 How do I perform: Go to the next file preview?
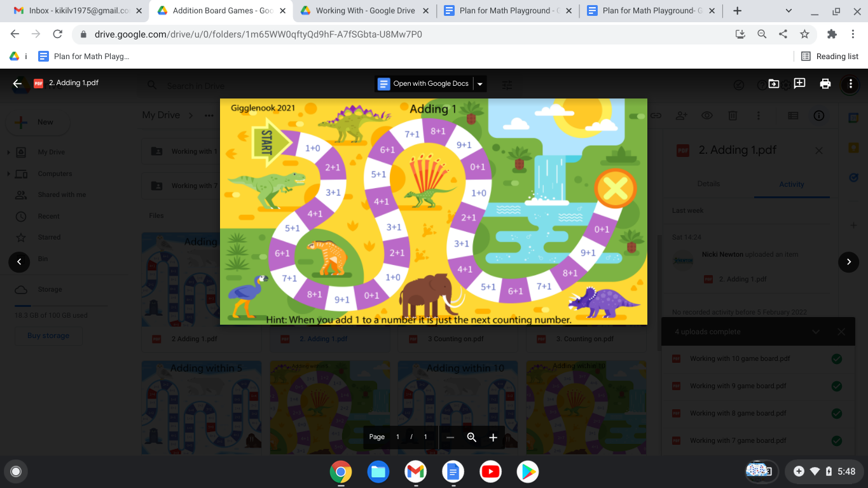pyautogui.click(x=848, y=262)
